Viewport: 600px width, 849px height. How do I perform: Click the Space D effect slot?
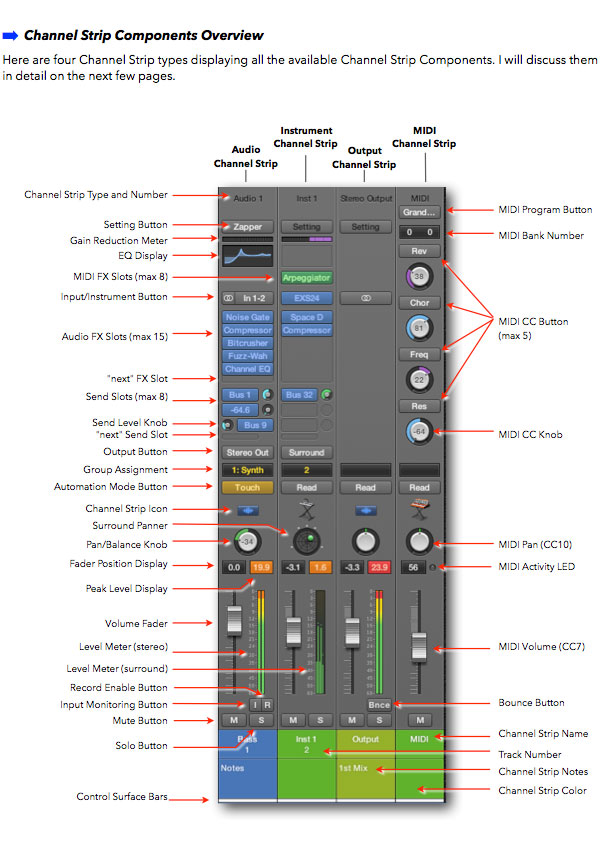[306, 317]
